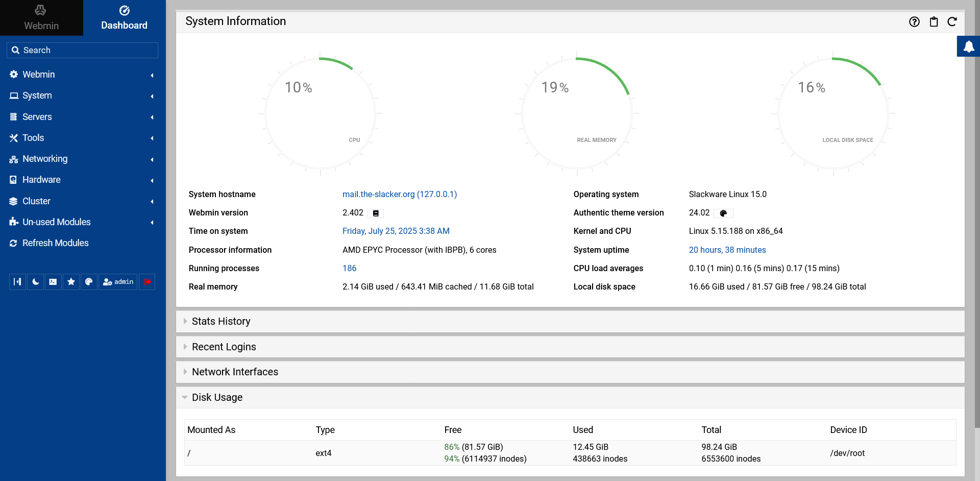980x481 pixels.
Task: Open the command shell terminal icon
Action: (53, 282)
